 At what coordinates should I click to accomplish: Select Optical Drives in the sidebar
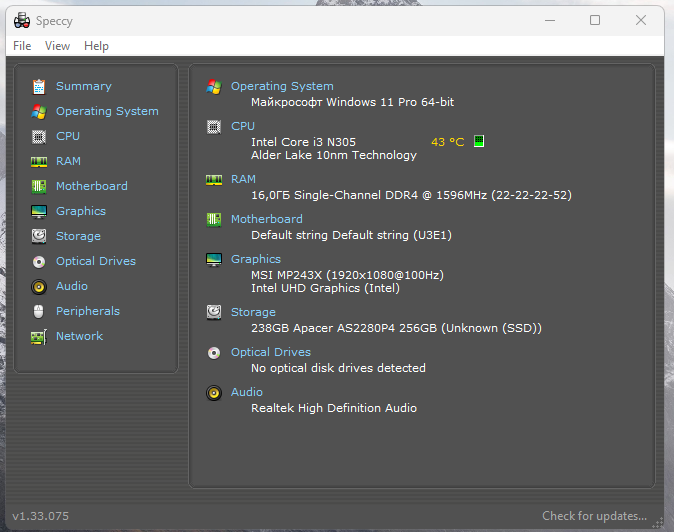click(96, 261)
